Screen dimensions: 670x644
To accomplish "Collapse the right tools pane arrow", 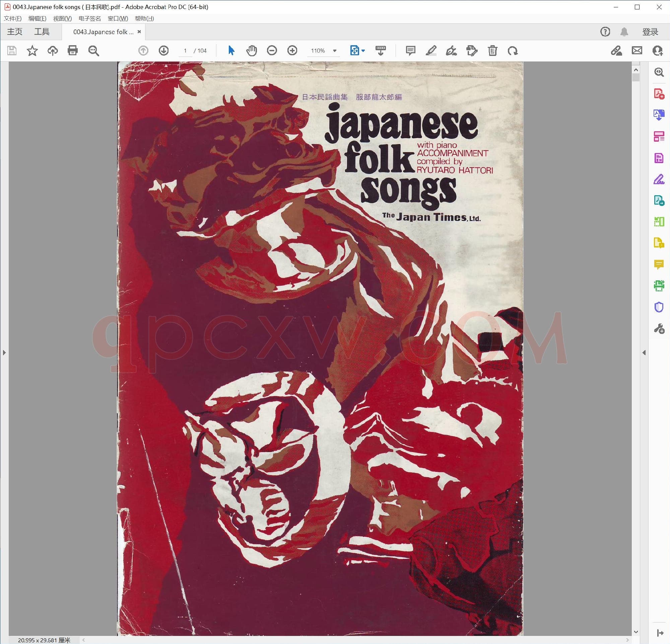I will click(x=644, y=352).
